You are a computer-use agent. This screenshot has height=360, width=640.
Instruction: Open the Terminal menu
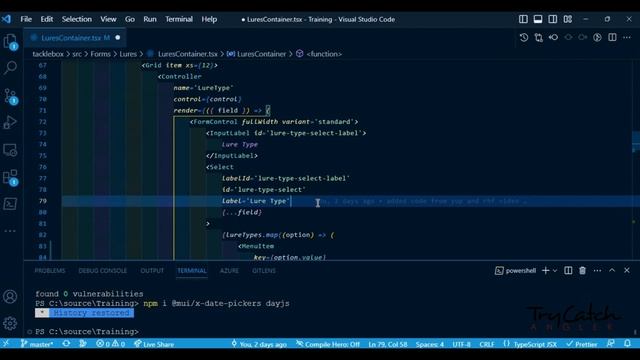[x=179, y=19]
